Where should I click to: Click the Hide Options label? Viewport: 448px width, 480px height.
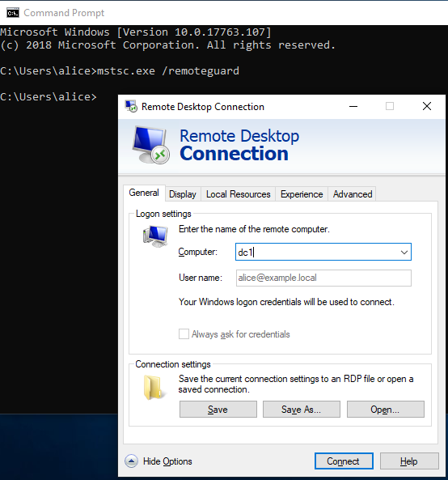click(167, 461)
